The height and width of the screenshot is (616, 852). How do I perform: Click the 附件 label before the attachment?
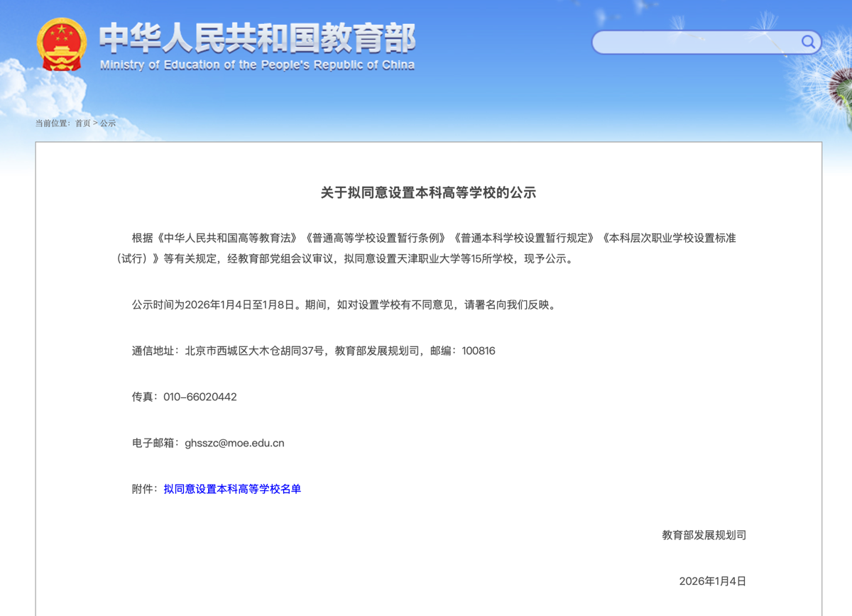click(144, 489)
